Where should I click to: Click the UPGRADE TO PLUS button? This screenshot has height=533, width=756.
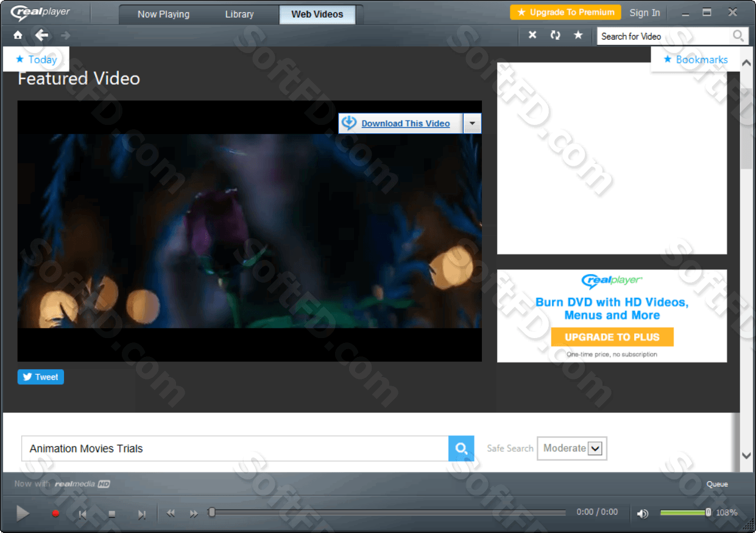point(612,337)
